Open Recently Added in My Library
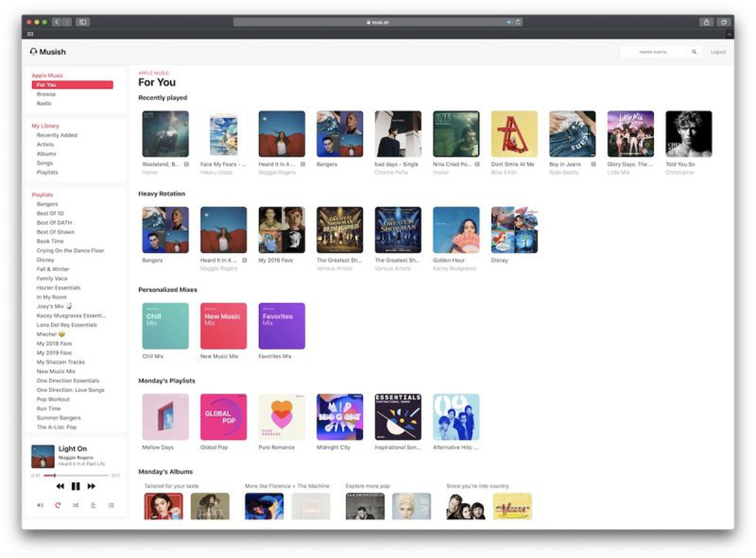756x558 pixels. click(x=57, y=135)
